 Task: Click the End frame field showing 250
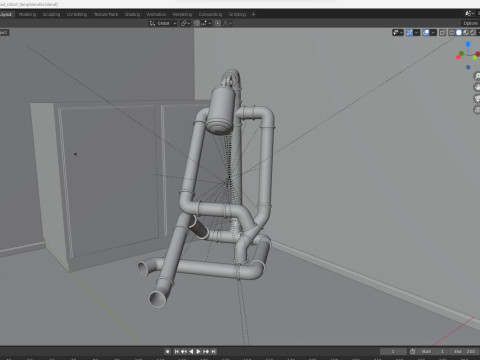pos(464,351)
